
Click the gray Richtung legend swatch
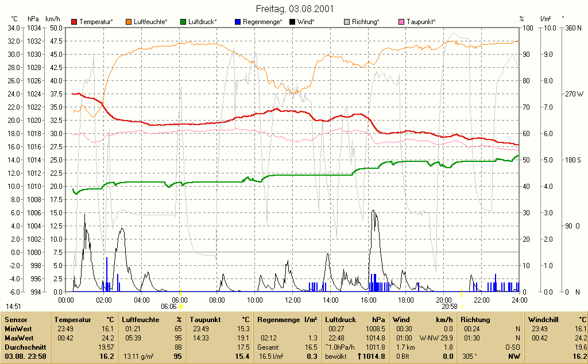pyautogui.click(x=347, y=22)
